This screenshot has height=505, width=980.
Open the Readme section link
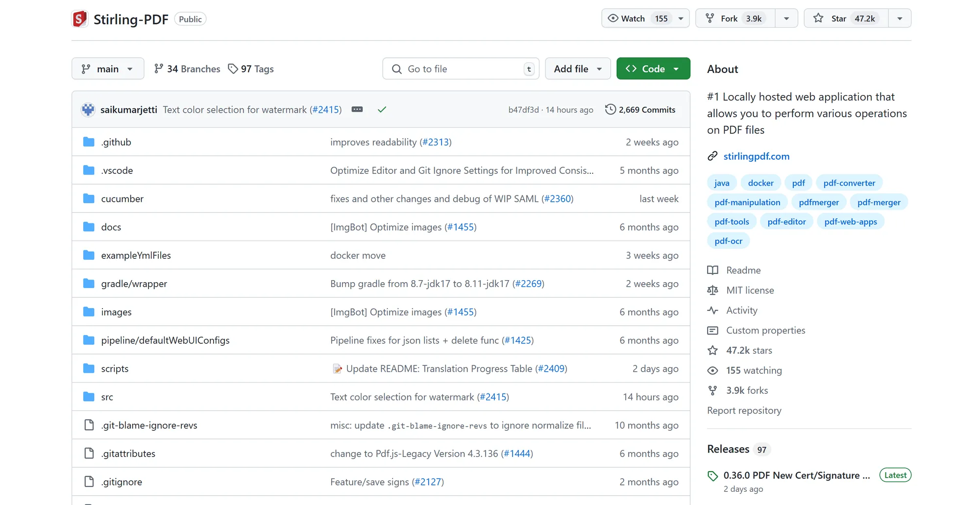743,270
